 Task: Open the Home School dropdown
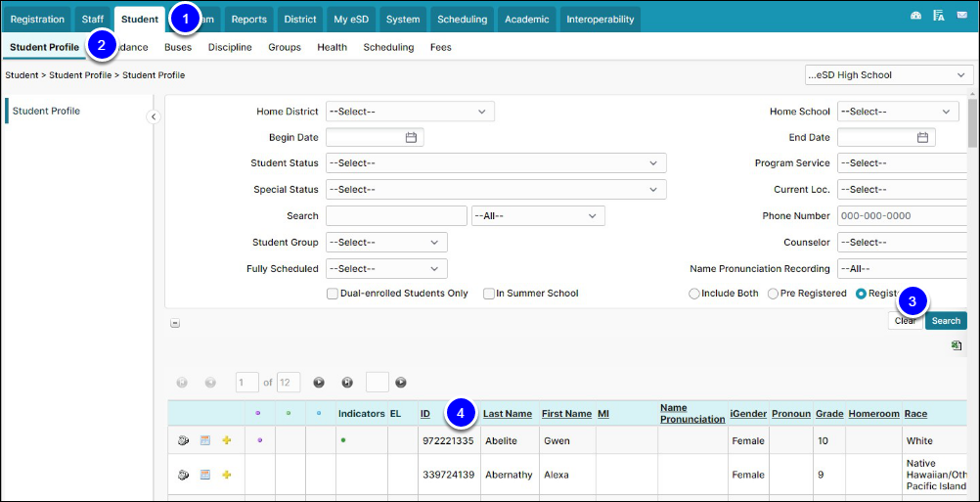pyautogui.click(x=898, y=112)
